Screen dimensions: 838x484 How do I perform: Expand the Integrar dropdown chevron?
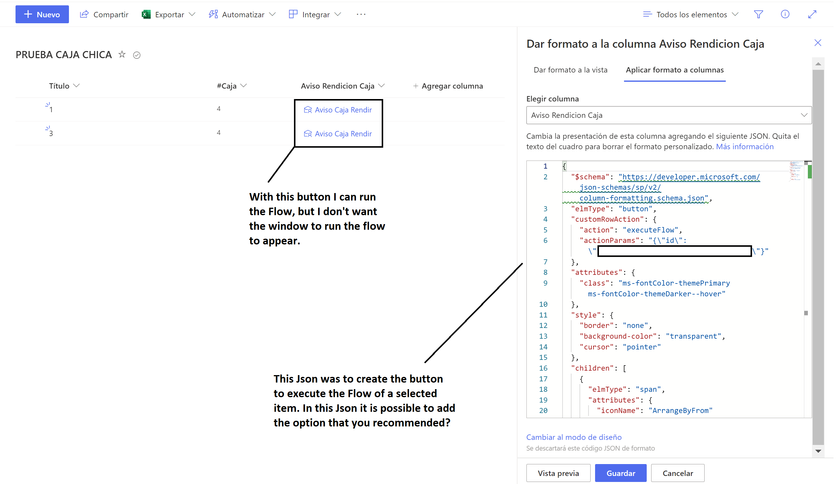(x=338, y=14)
